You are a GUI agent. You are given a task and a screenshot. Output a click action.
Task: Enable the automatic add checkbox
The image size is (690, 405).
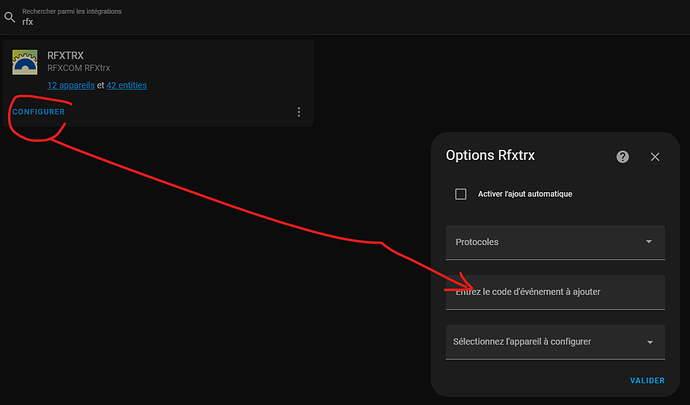[x=461, y=194]
